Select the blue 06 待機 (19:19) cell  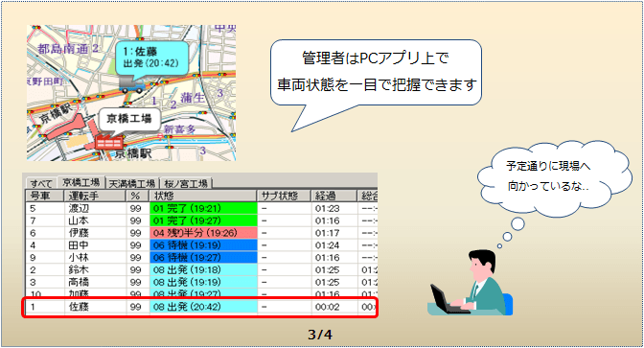[203, 245]
